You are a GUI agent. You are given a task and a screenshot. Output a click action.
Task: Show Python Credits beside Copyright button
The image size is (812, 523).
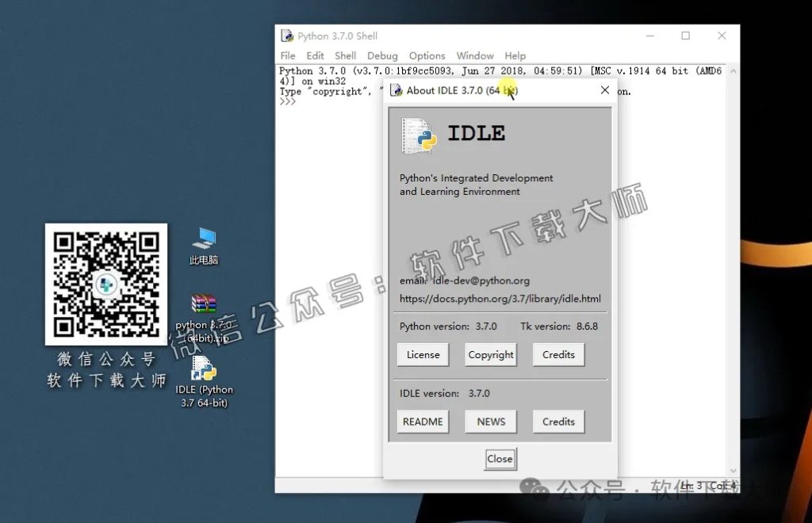[x=558, y=355]
